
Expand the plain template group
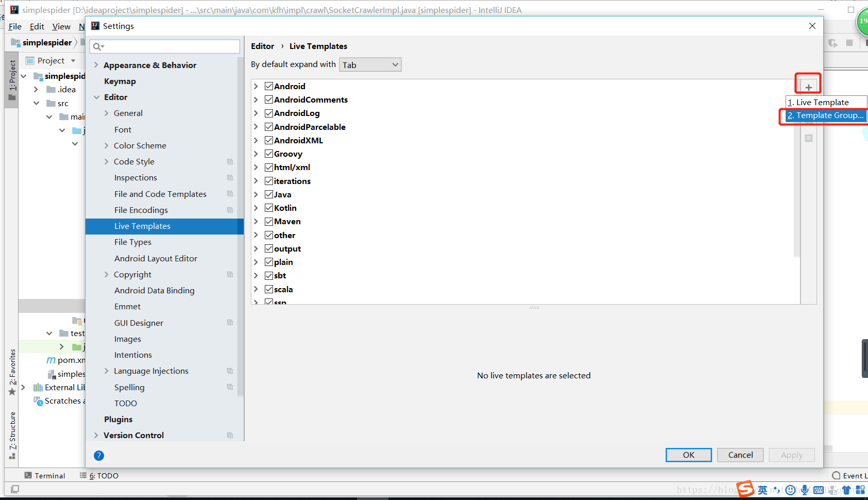pyautogui.click(x=256, y=262)
